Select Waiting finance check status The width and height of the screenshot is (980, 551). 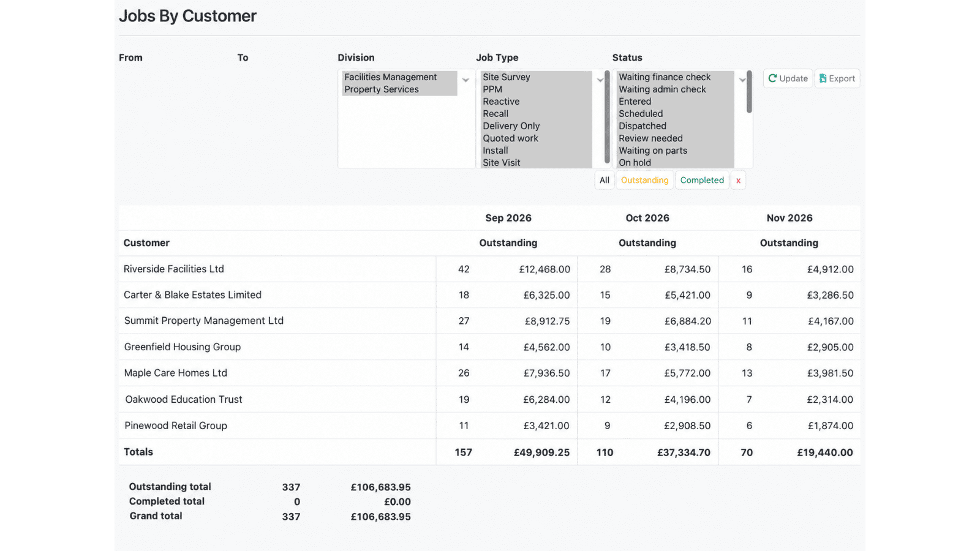tap(675, 77)
